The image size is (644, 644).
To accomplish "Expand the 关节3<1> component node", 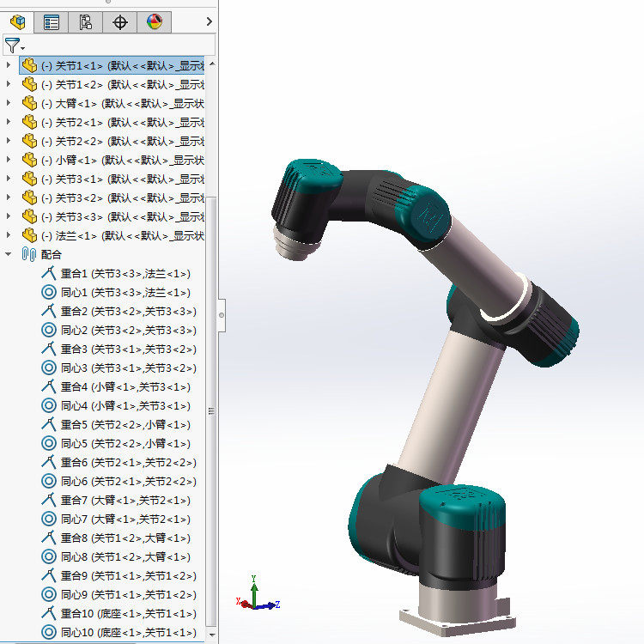I will [9, 179].
